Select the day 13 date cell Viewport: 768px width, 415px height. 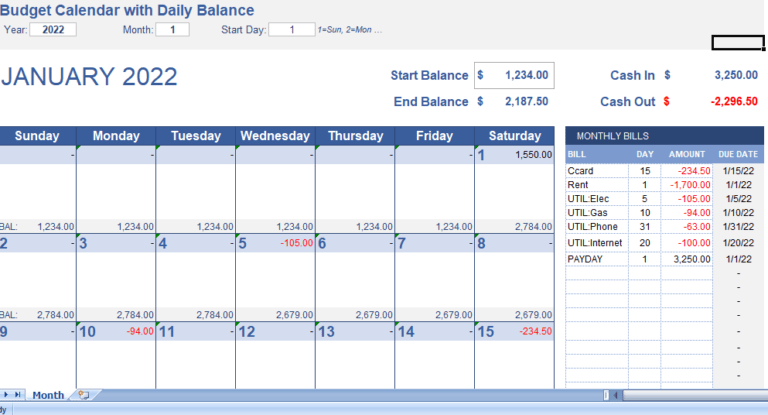[x=355, y=332]
